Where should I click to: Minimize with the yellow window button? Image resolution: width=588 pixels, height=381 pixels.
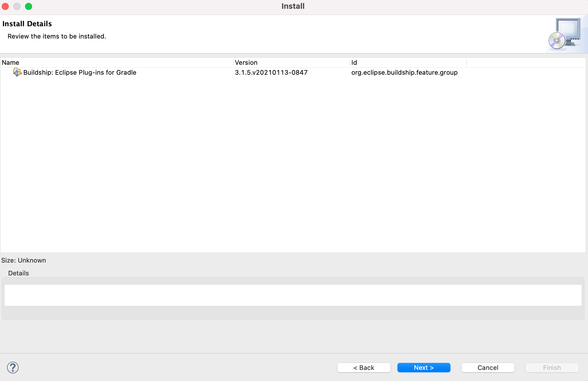click(17, 6)
